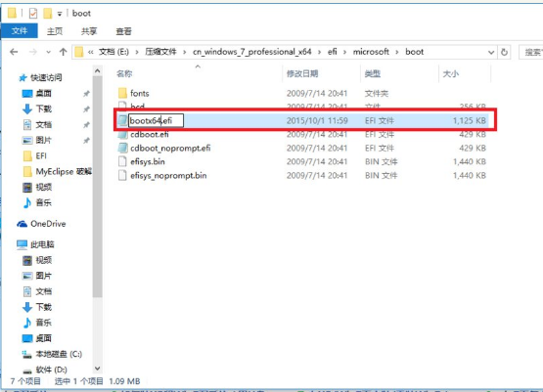Viewport: 543px width, 392px height.
Task: Open 文档 under 此电脑
Action: click(44, 291)
